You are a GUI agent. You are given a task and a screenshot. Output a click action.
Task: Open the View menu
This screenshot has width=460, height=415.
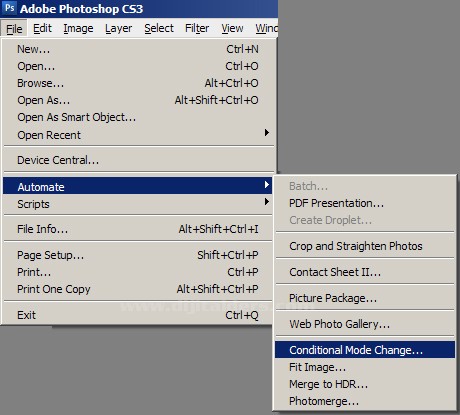point(232,29)
